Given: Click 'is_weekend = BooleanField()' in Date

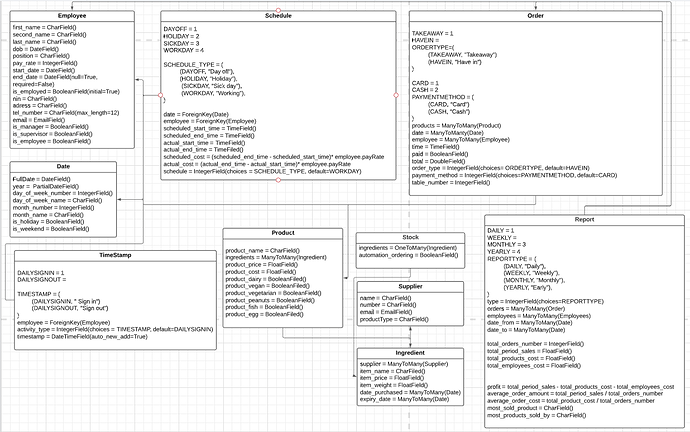Looking at the screenshot, I should (x=51, y=229).
